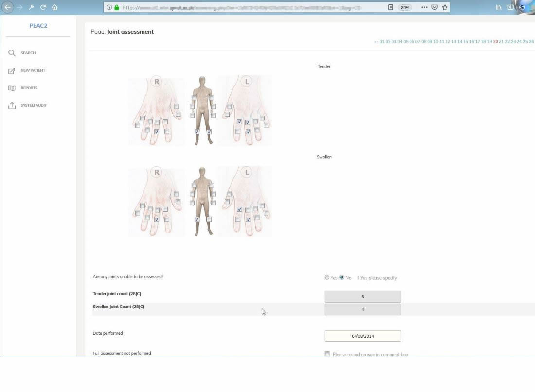Check 'Full assessment not performed' checkbox
Screen dimensions: 535x392
(x=327, y=354)
